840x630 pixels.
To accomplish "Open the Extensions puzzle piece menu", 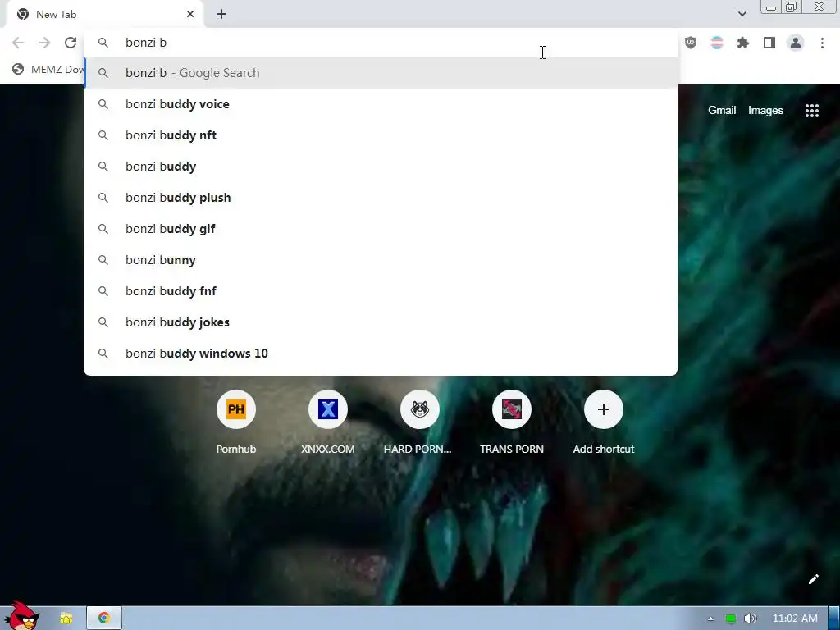I will (x=743, y=43).
